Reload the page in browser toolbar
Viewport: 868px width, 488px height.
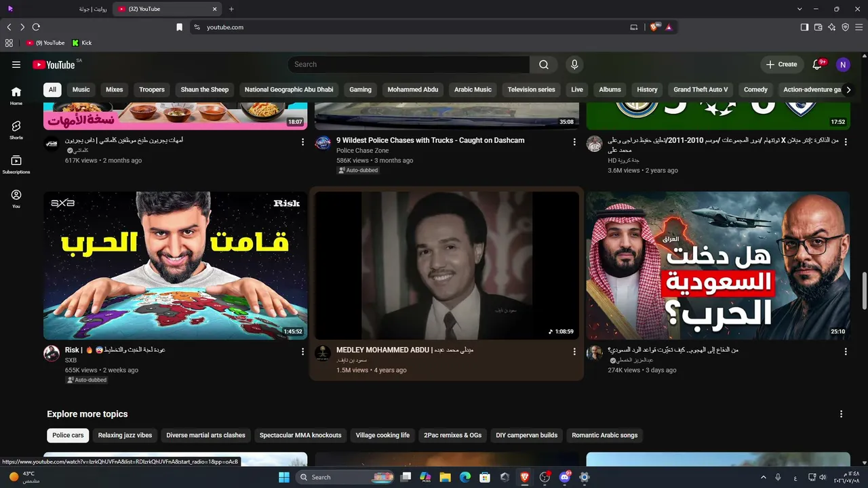36,27
